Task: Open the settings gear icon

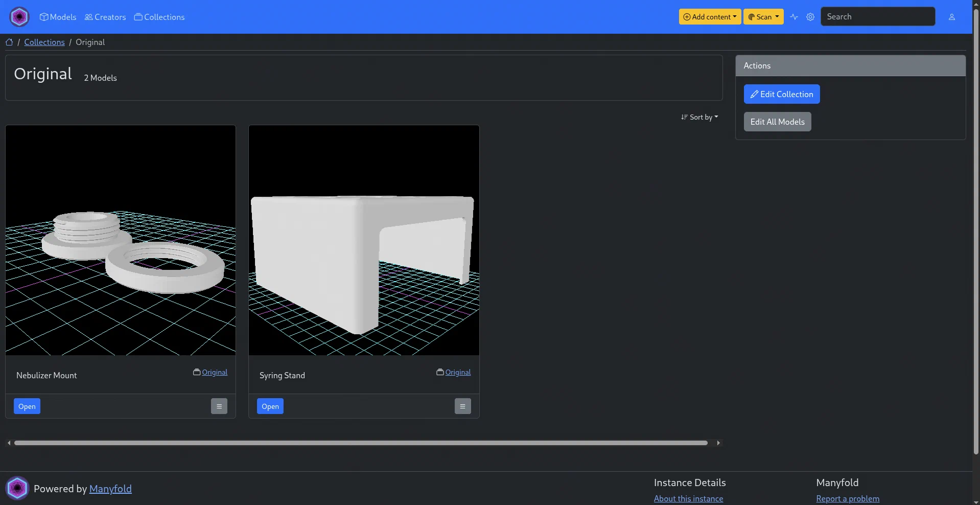Action: [810, 17]
